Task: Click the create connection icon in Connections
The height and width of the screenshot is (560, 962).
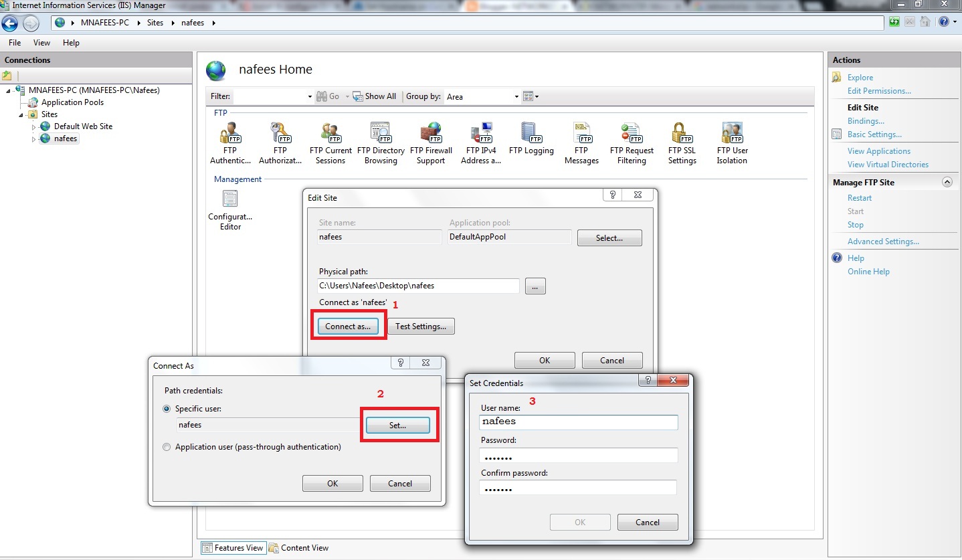Action: 7,76
